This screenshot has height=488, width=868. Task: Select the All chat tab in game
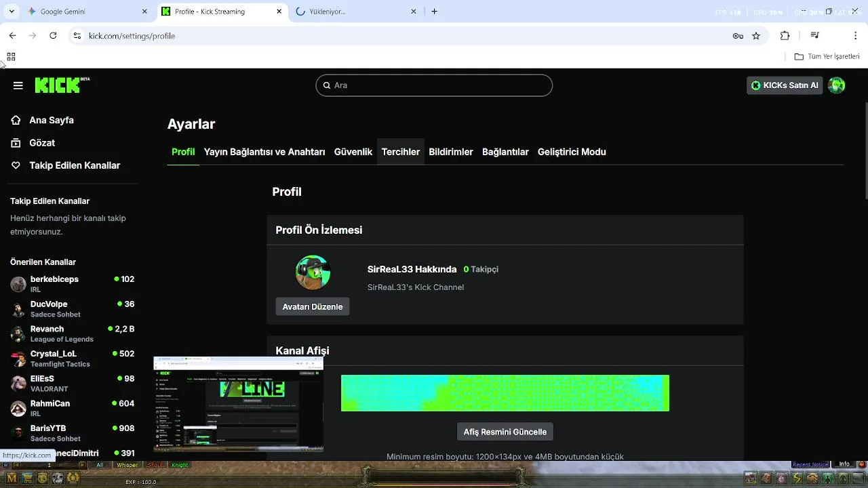tap(100, 465)
